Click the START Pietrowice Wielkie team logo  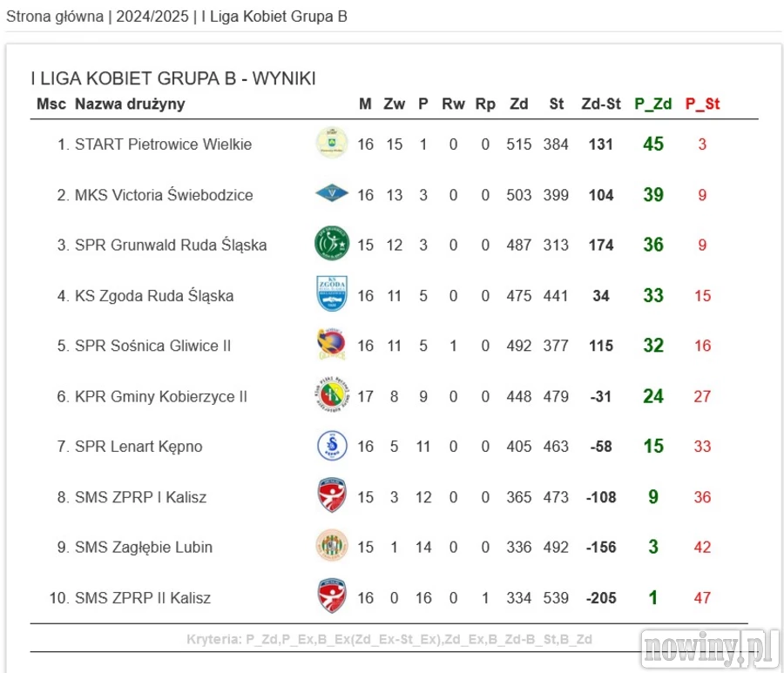coord(332,144)
